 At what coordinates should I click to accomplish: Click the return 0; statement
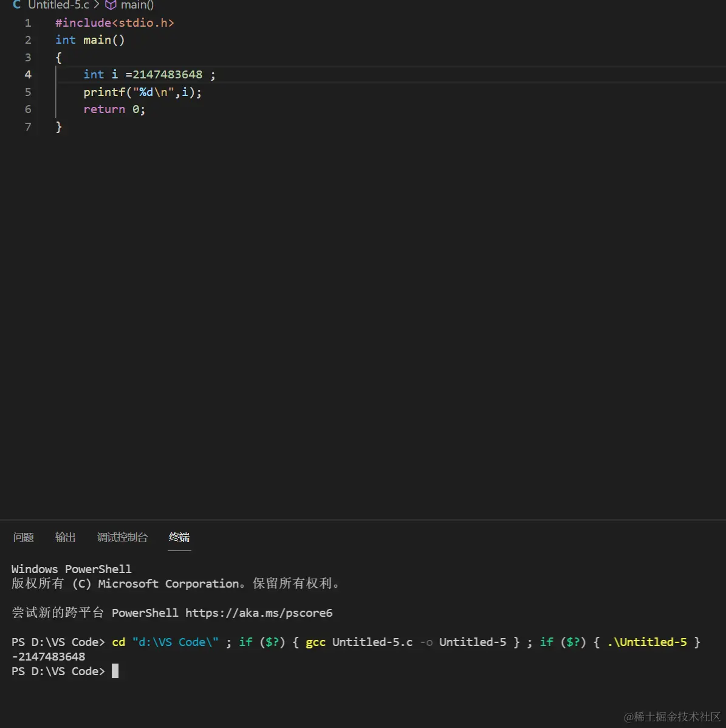[x=114, y=109]
